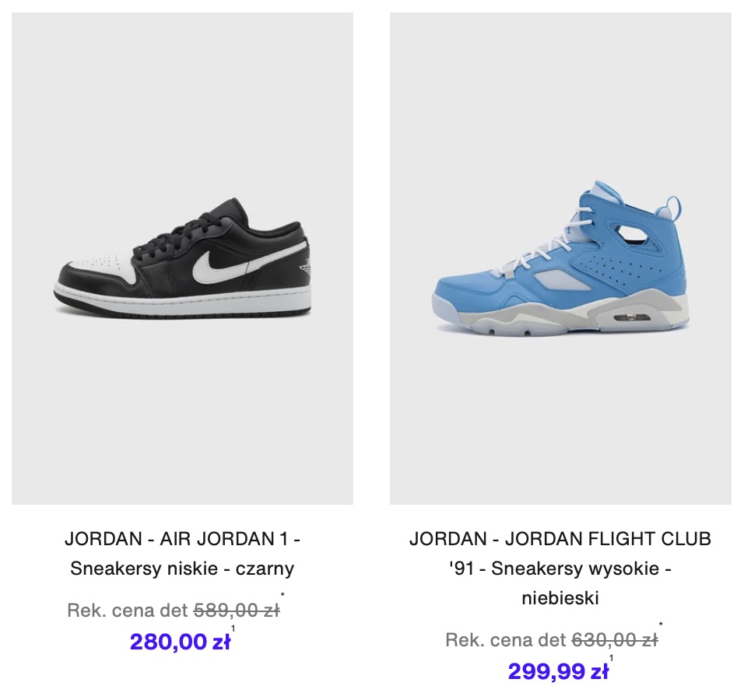Click the Jordan Flight Club '91 product title
Image resolution: width=744 pixels, height=700 pixels.
pyautogui.click(x=560, y=568)
